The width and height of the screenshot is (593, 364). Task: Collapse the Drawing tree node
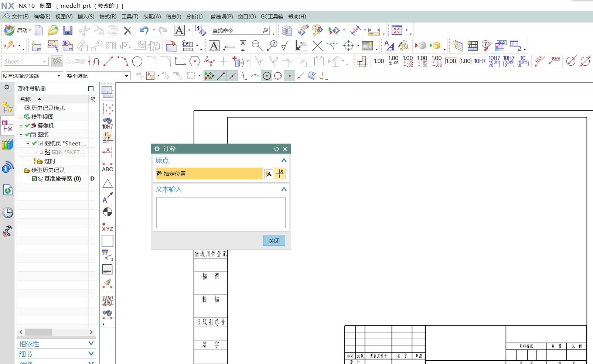pos(21,134)
